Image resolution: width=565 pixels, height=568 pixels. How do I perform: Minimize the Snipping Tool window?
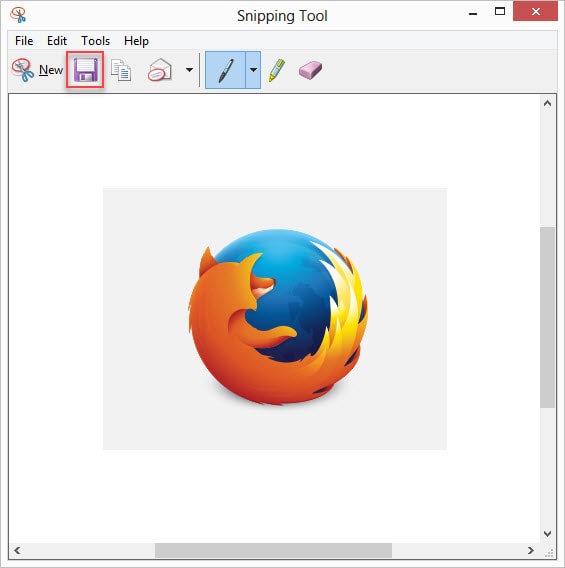473,14
